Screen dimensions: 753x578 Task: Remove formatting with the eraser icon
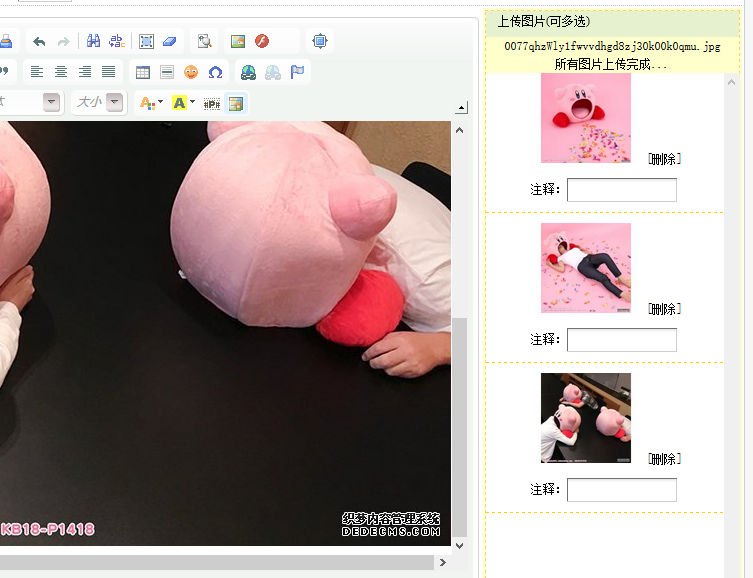pos(170,42)
